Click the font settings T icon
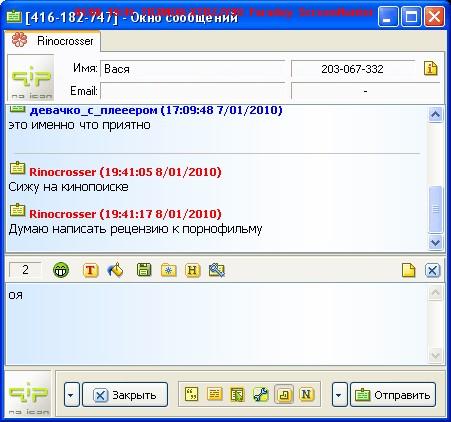 (90, 270)
